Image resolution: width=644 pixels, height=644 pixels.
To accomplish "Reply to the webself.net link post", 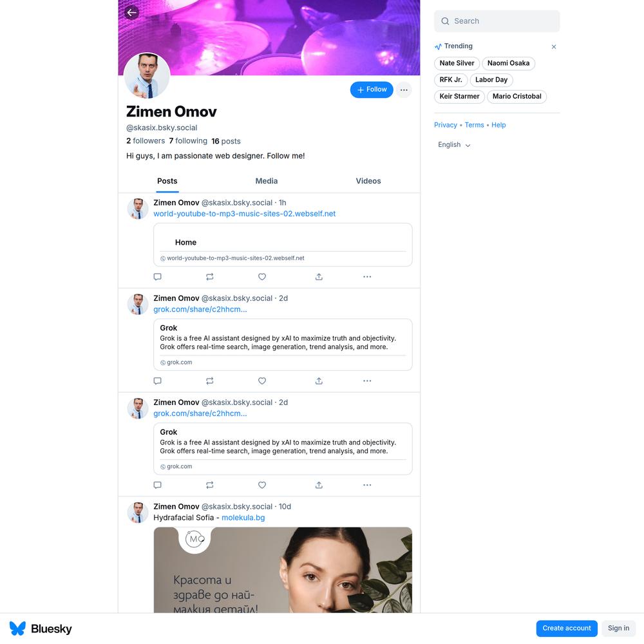I will tap(157, 277).
